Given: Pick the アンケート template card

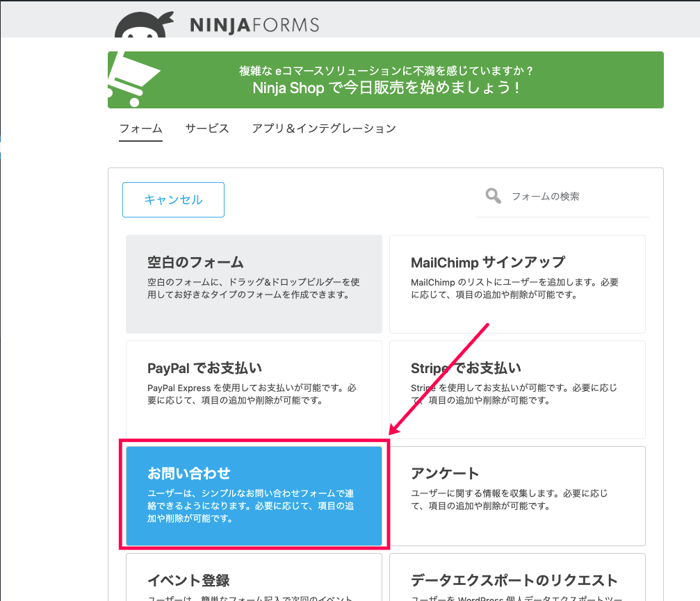Looking at the screenshot, I should (517, 495).
